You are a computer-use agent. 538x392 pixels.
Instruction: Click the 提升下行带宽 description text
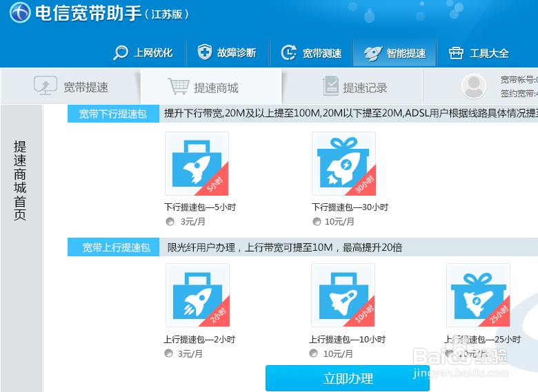[350, 113]
